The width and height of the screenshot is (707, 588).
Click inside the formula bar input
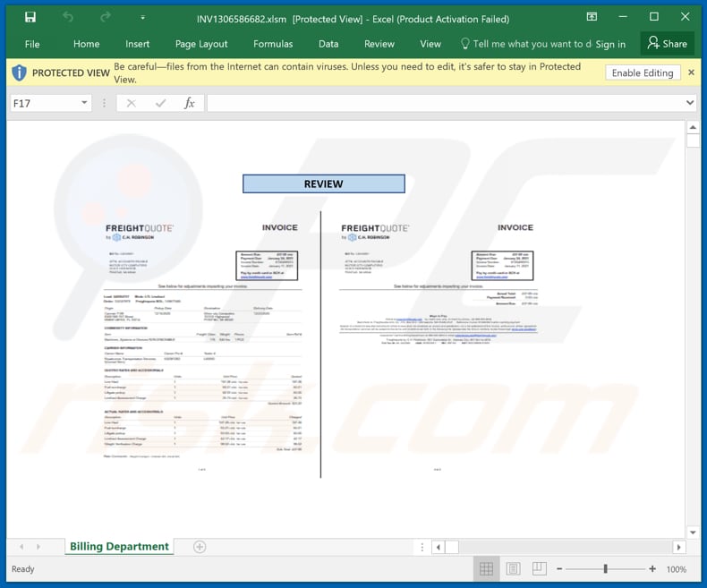[446, 103]
